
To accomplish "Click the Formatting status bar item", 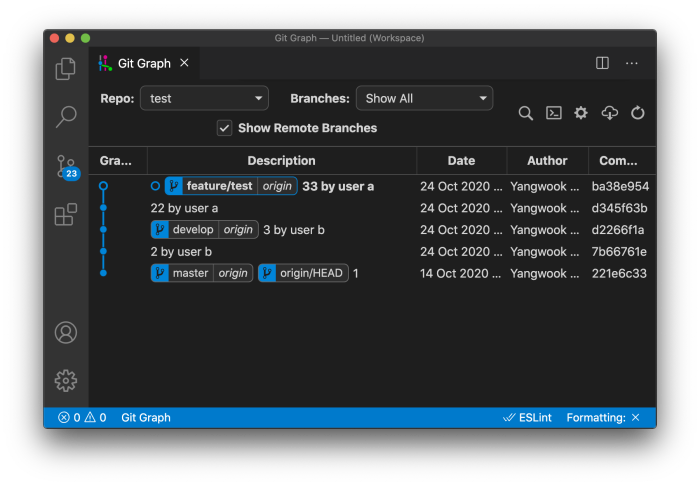I will tap(603, 418).
